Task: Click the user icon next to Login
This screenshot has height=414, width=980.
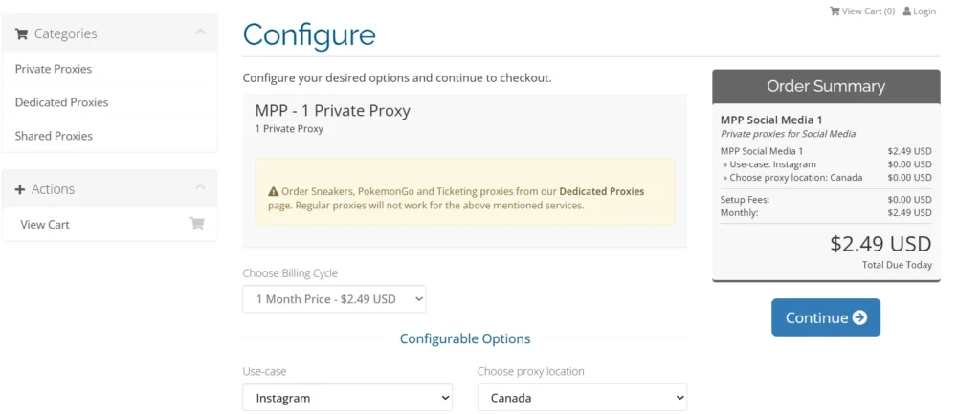Action: point(906,11)
